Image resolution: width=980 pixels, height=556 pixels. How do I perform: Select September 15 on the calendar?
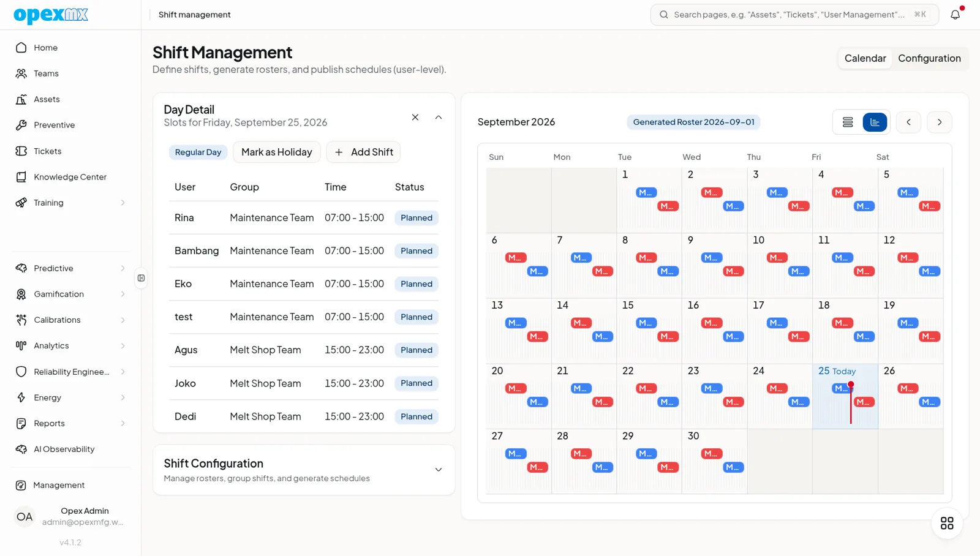pyautogui.click(x=649, y=331)
